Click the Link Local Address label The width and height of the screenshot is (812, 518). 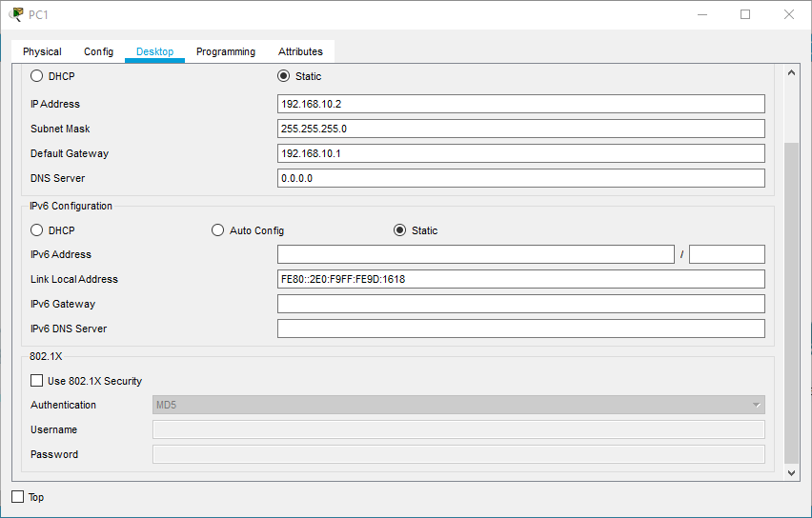point(74,279)
